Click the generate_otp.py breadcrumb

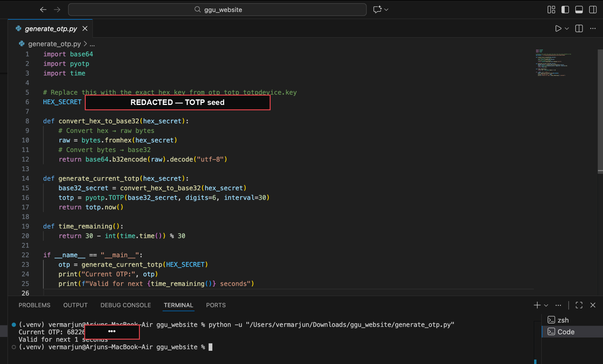click(x=54, y=43)
